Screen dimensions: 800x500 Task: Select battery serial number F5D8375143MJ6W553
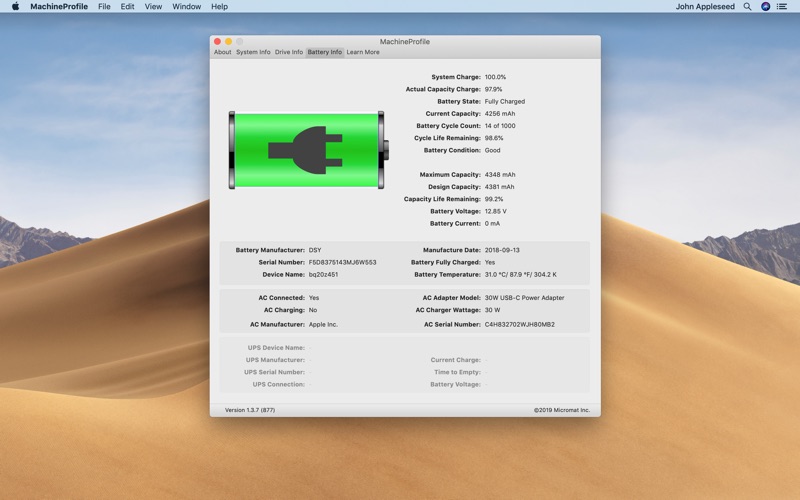coord(342,262)
